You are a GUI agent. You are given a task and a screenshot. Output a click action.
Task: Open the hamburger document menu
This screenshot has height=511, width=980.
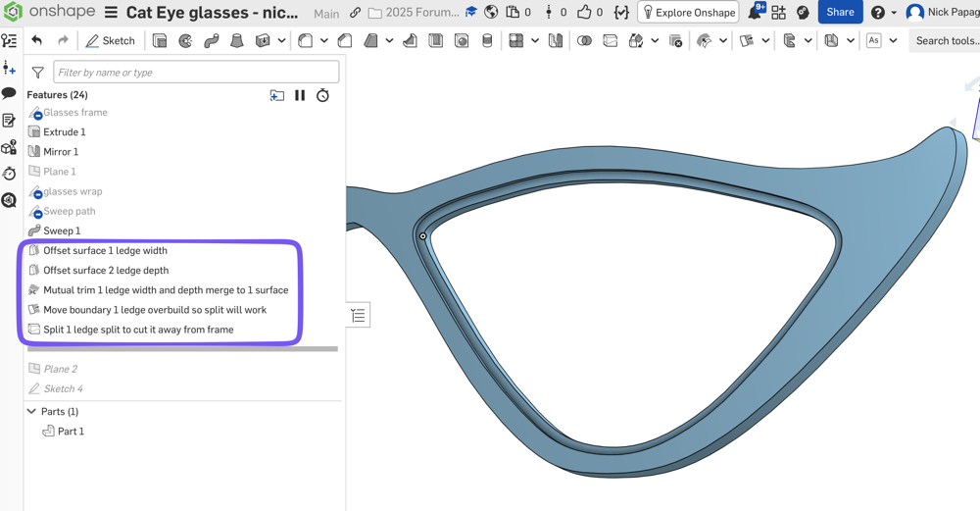[111, 13]
